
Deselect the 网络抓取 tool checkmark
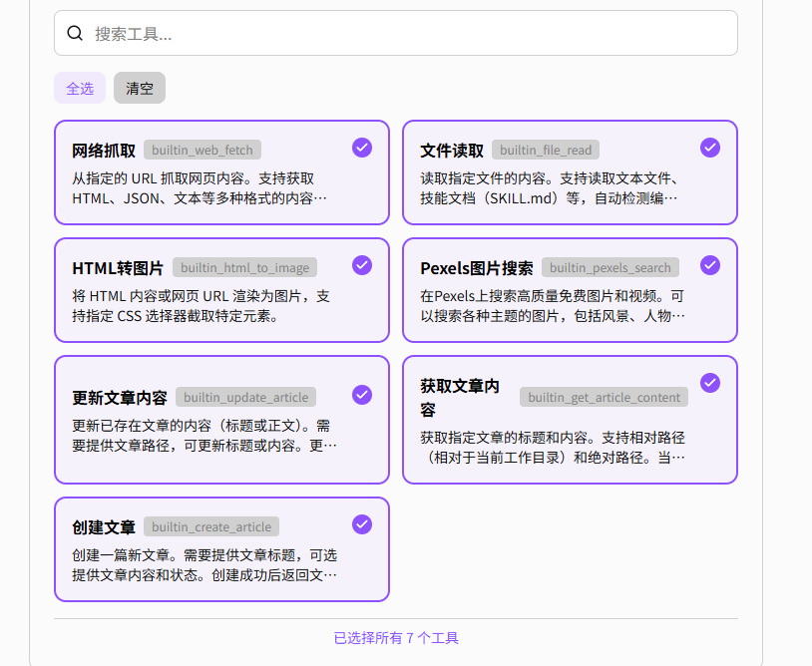(361, 147)
